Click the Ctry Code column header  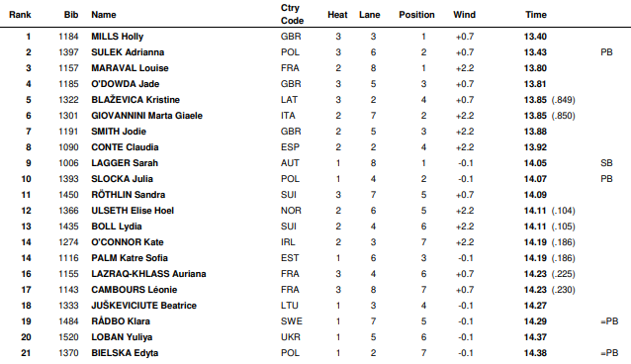292,14
